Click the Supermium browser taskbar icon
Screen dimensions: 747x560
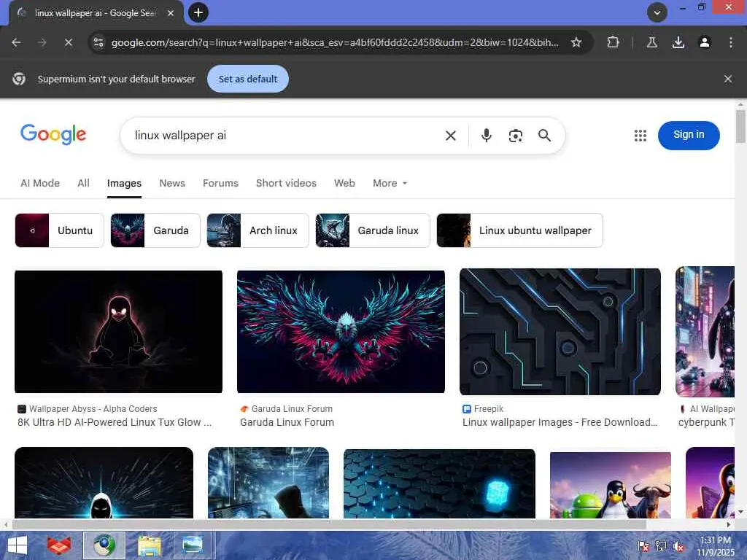[x=104, y=545]
